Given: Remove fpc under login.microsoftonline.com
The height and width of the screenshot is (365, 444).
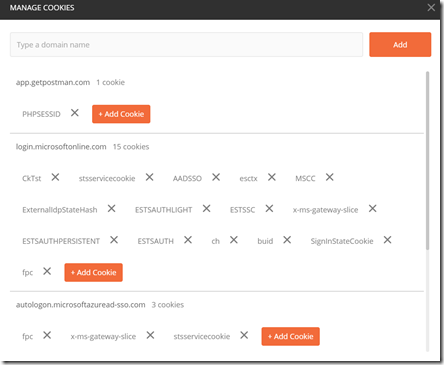Looking at the screenshot, I should pyautogui.click(x=47, y=271).
